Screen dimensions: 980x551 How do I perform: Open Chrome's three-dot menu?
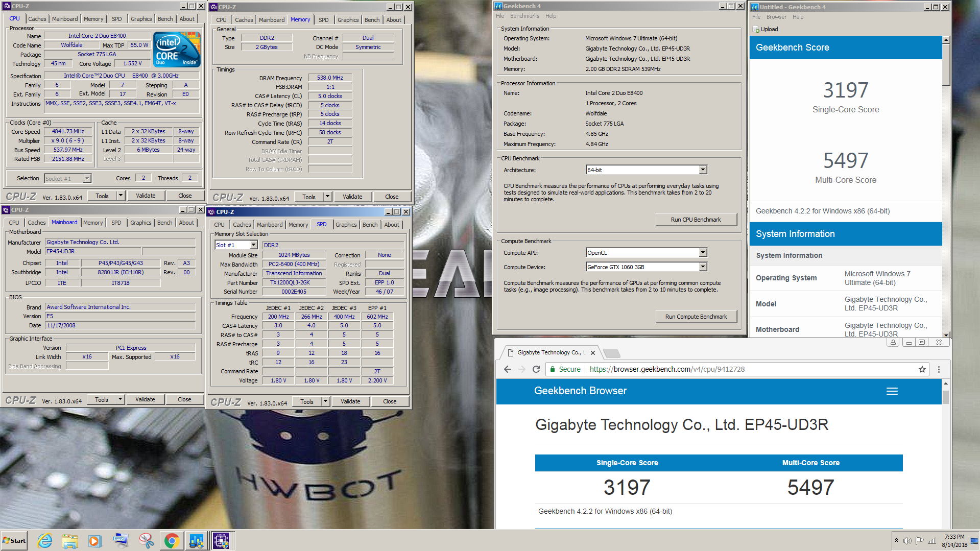click(939, 369)
